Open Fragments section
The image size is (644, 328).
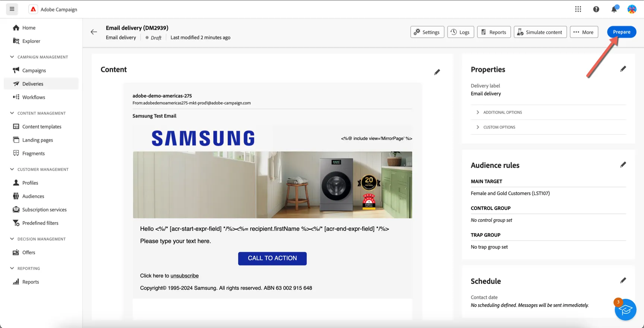tap(41, 153)
